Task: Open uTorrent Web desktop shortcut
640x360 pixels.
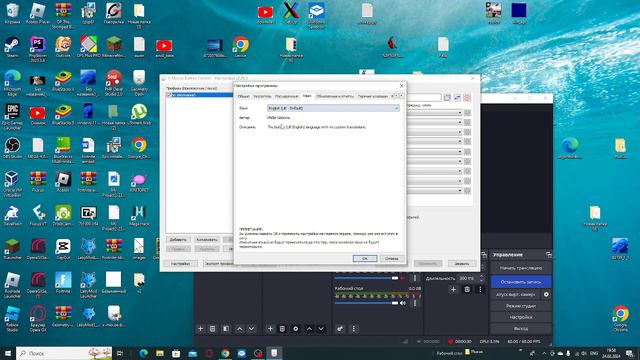Action: click(139, 114)
